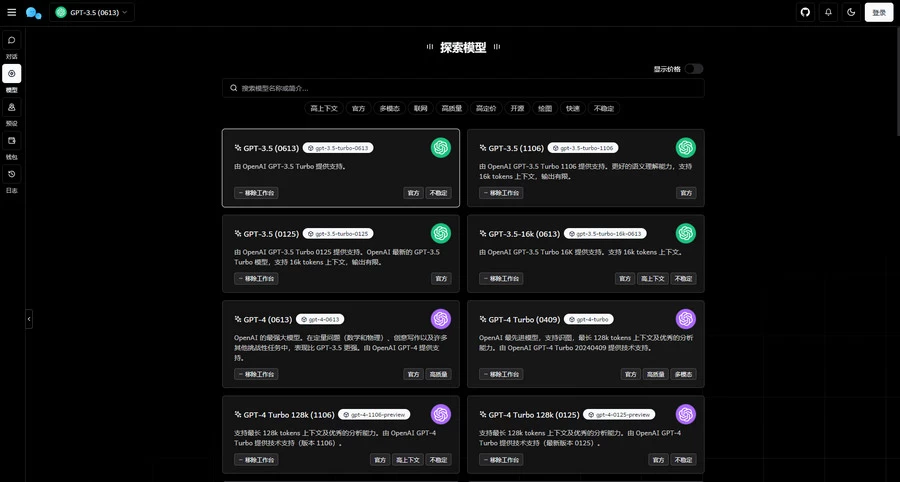Screen dimensions: 900x482
Task: Click 高质量 tag on GPT-4 (0613) card
Action: click(x=439, y=374)
